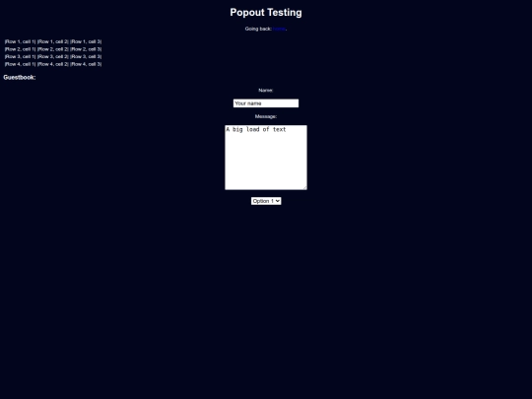Click table cell 'Row 3, cell 2'
Viewport: 532px width, 399px height.
click(x=52, y=57)
